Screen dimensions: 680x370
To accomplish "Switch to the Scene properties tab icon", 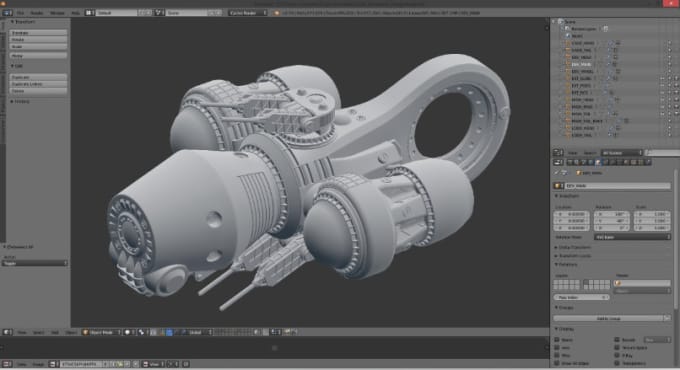I will coord(584,162).
